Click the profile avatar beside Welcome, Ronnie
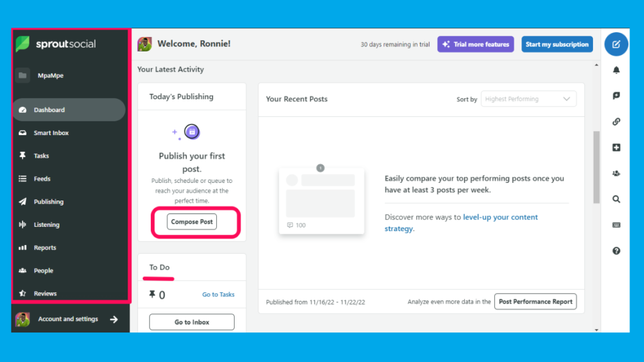 [145, 44]
